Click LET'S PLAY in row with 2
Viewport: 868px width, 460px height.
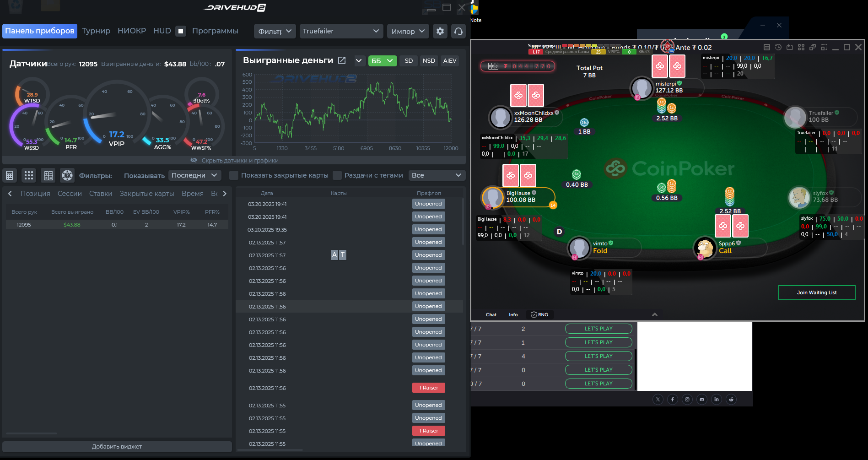tap(598, 329)
